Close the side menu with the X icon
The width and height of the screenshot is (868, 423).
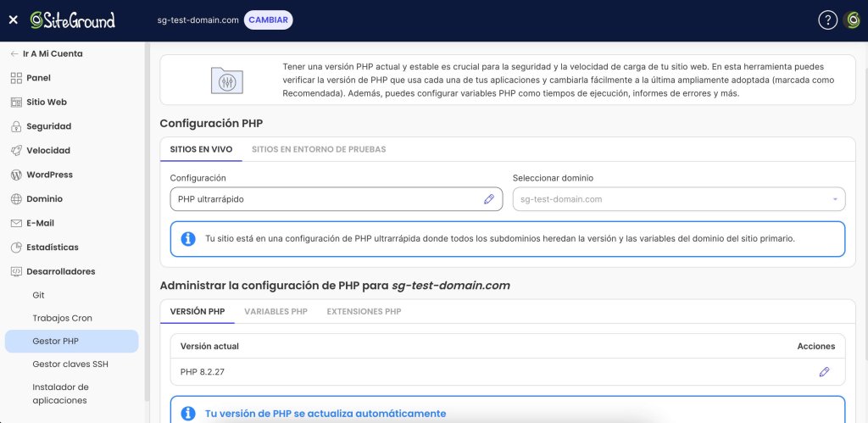click(14, 20)
